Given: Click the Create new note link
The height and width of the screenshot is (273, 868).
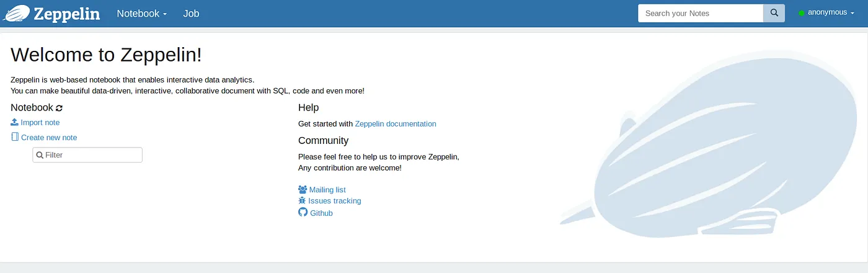Looking at the screenshot, I should coord(49,137).
